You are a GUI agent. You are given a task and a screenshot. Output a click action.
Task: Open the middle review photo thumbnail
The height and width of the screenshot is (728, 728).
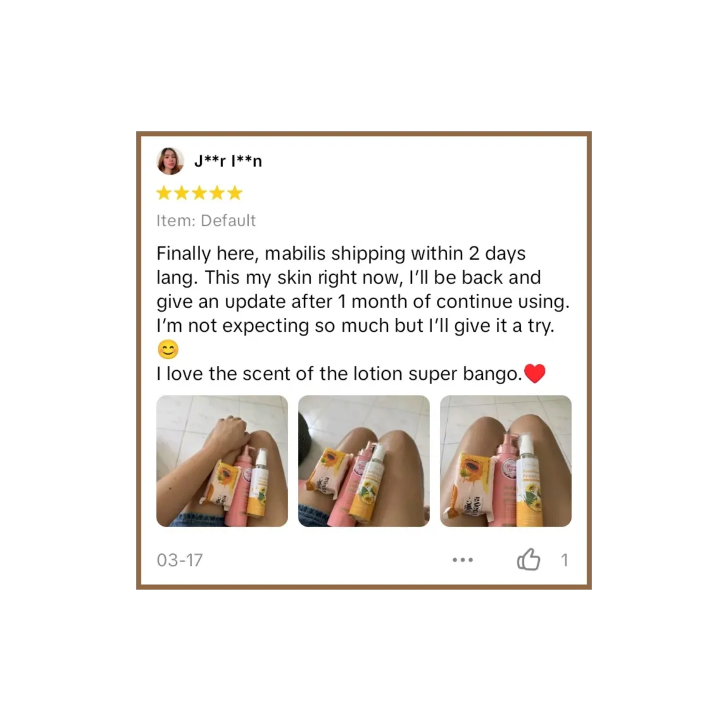pos(364,461)
